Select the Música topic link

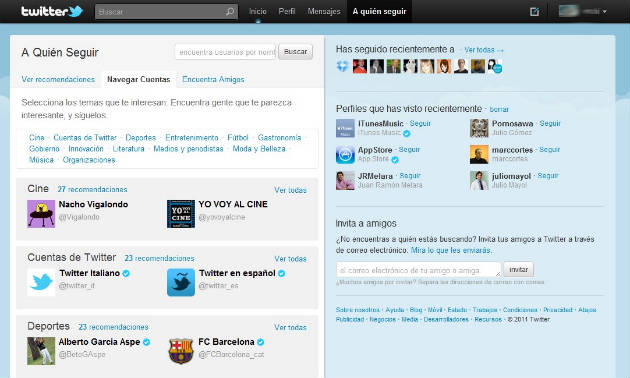click(41, 160)
